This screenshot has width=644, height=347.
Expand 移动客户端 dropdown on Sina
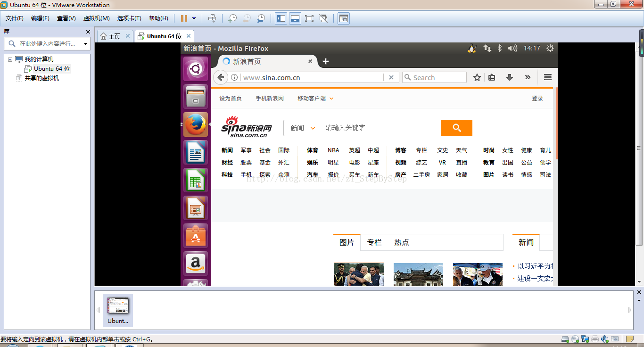[315, 99]
